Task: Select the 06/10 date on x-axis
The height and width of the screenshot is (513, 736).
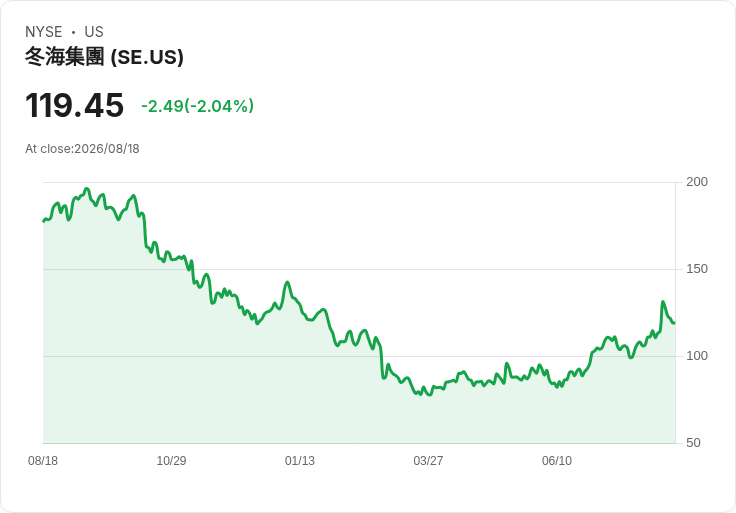Action: click(x=557, y=460)
